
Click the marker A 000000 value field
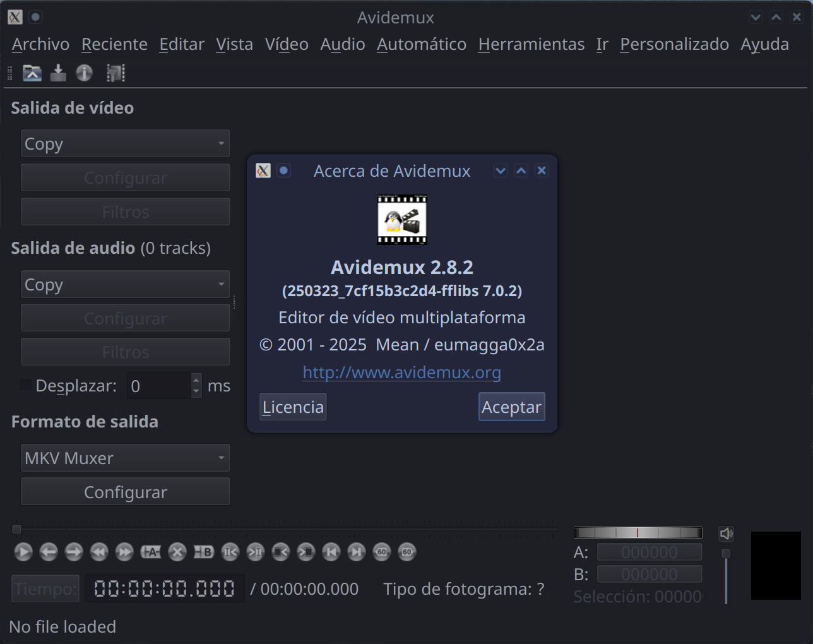[650, 552]
